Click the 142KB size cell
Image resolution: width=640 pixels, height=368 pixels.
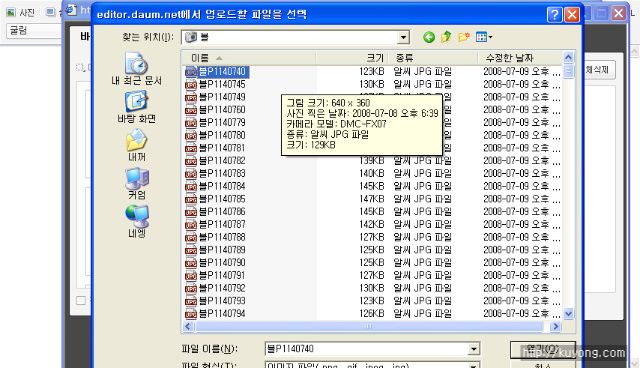coord(371,224)
